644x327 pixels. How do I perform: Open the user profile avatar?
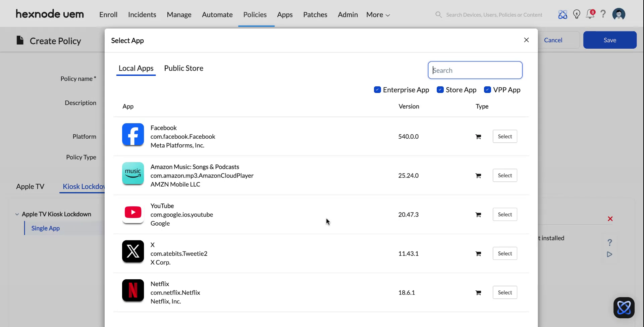click(619, 14)
